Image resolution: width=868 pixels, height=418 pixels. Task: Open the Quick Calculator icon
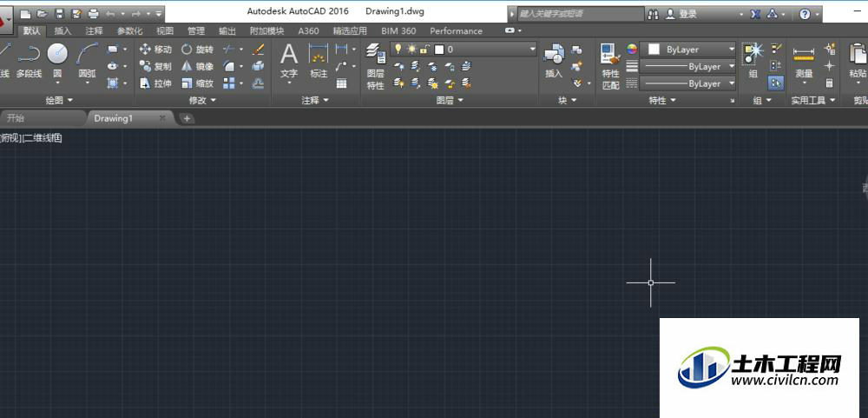point(829,83)
